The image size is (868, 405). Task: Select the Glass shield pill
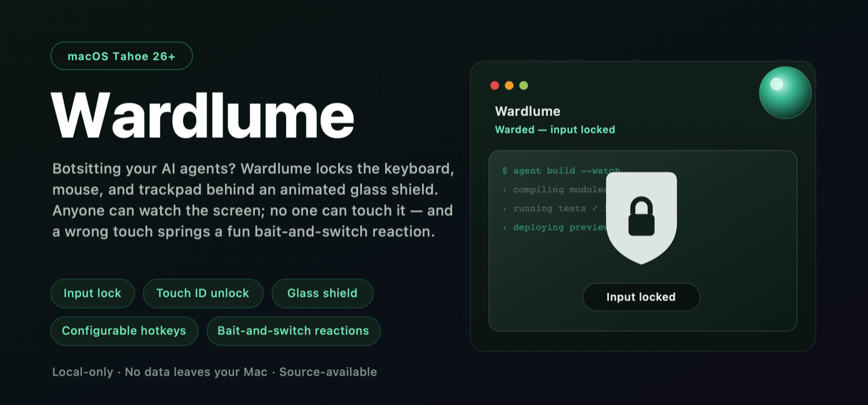322,293
